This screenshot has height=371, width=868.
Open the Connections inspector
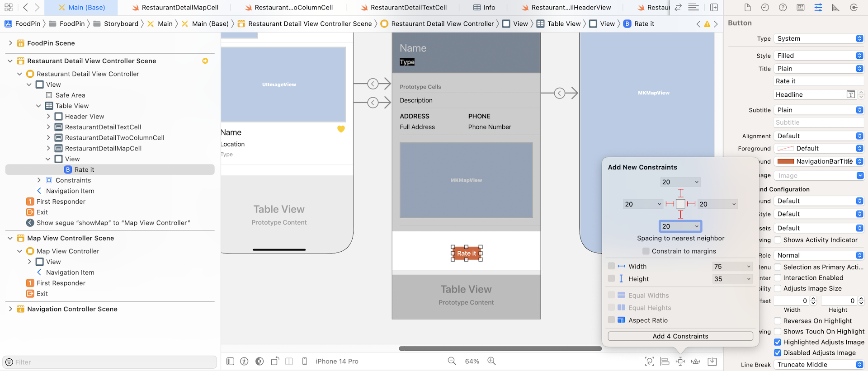pyautogui.click(x=854, y=8)
